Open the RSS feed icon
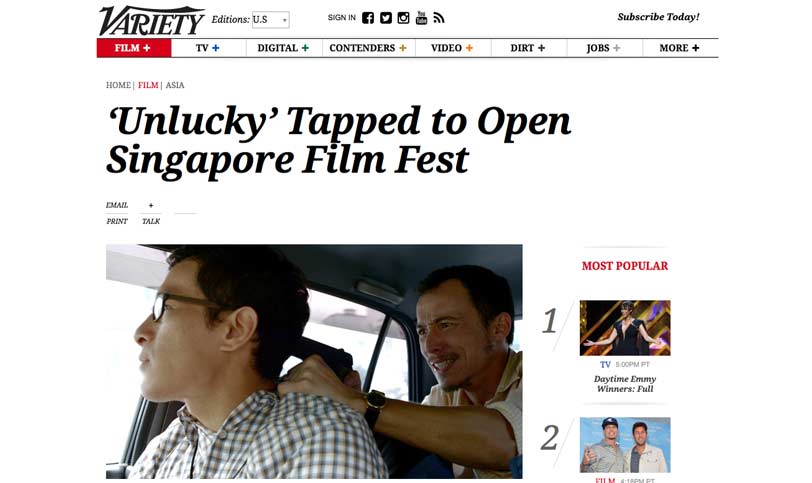812x483 pixels. tap(439, 18)
